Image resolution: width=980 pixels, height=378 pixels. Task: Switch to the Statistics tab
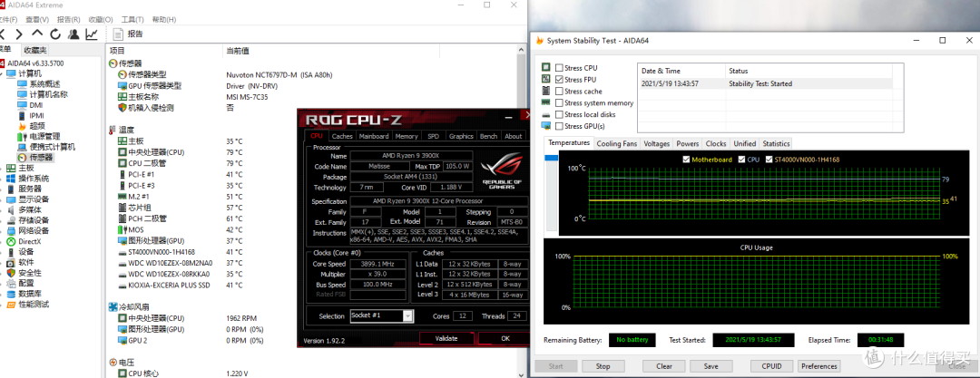[x=776, y=143]
